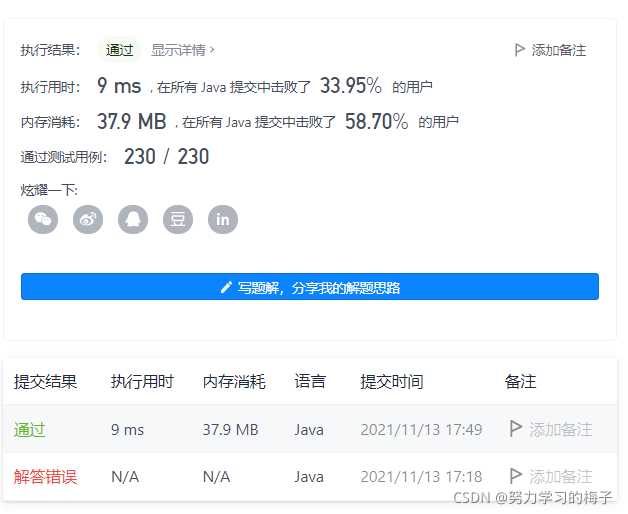
Task: Click Java cell in the 解答错误 row
Action: (x=309, y=477)
